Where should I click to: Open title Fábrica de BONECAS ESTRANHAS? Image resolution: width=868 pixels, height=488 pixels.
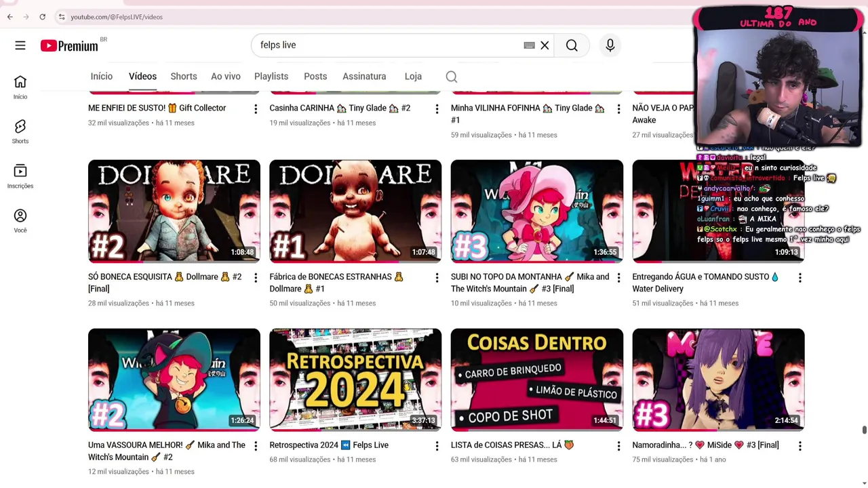pyautogui.click(x=336, y=283)
